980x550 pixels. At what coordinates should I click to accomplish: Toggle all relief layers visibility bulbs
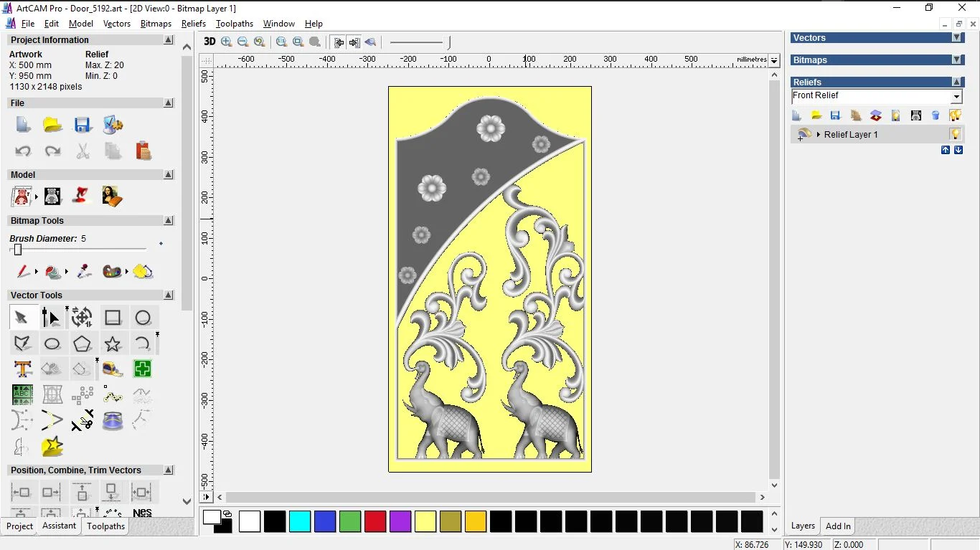955,115
